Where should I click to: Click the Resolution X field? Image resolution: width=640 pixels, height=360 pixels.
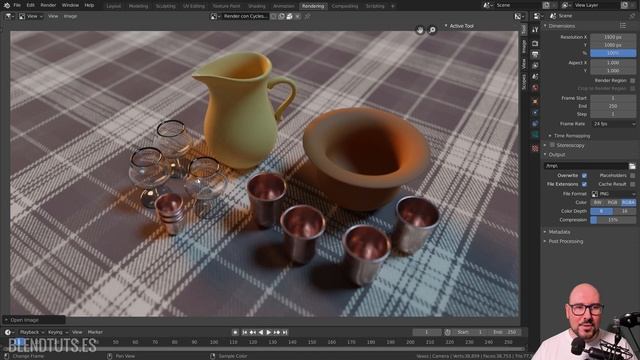[613, 37]
